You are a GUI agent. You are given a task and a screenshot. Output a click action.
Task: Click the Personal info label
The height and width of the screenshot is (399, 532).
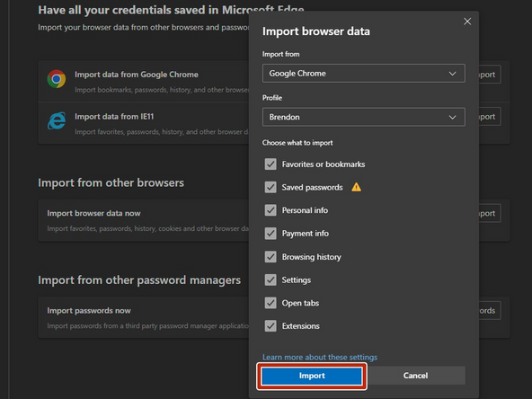[x=305, y=210]
